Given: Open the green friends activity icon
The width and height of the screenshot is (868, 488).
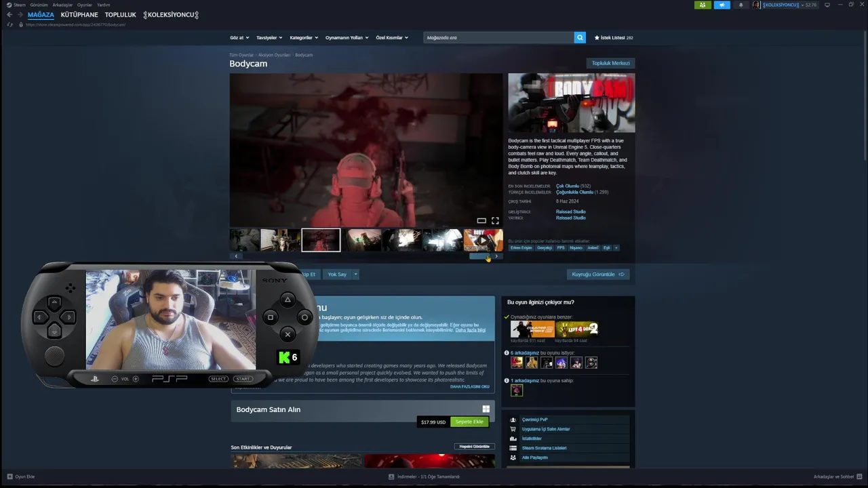Looking at the screenshot, I should 703,5.
